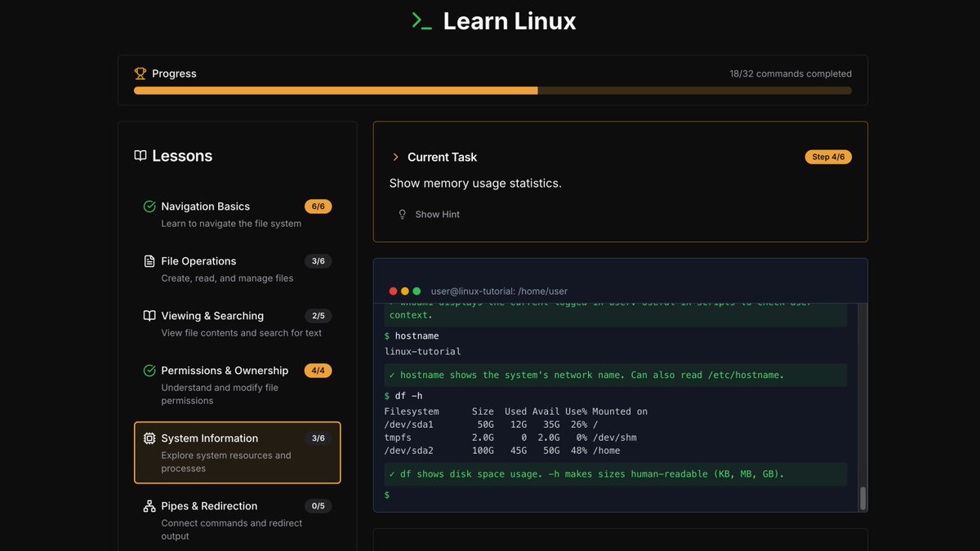
Task: Click the terminal prompt logo beside Learn Linux
Action: [x=421, y=21]
